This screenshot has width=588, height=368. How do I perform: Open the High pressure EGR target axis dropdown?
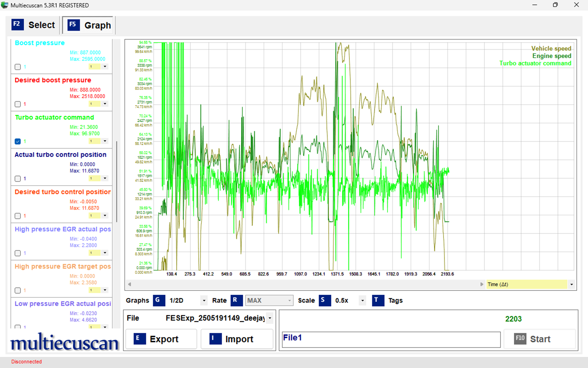[105, 290]
